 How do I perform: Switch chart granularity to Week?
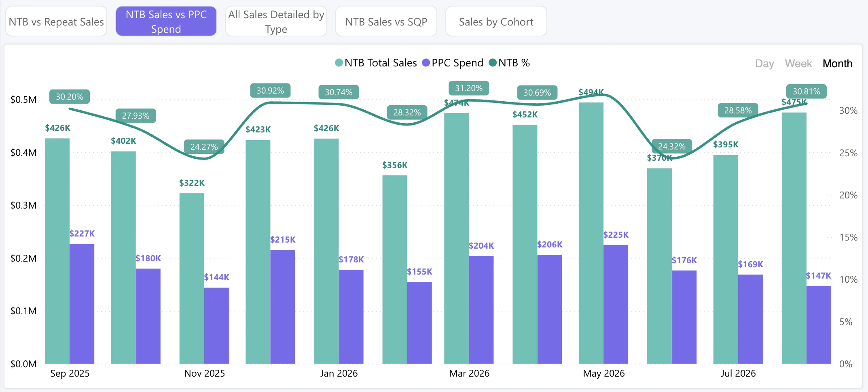pos(798,64)
